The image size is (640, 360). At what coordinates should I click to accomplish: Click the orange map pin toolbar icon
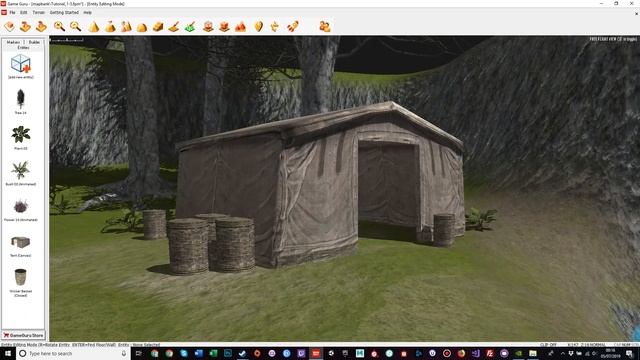pyautogui.click(x=258, y=27)
